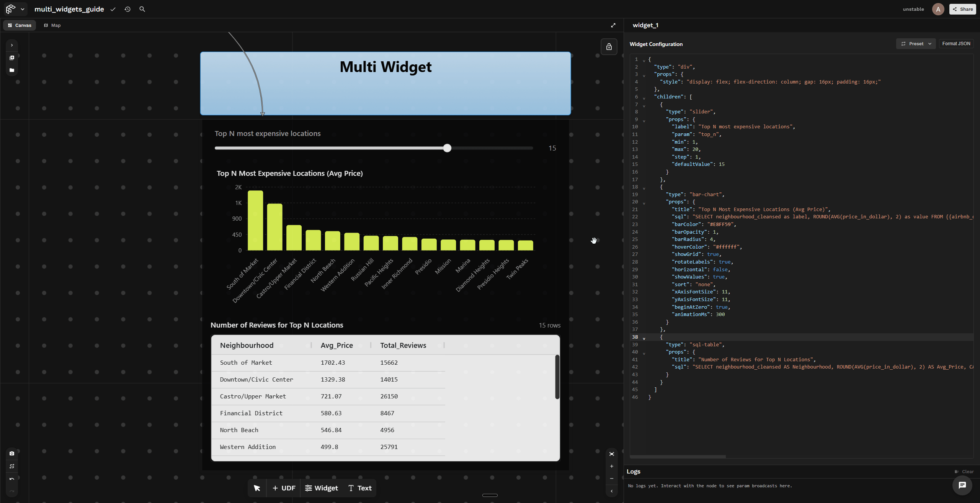Open the project dropdown next to the logo
Image resolution: width=980 pixels, height=503 pixels.
coord(22,9)
